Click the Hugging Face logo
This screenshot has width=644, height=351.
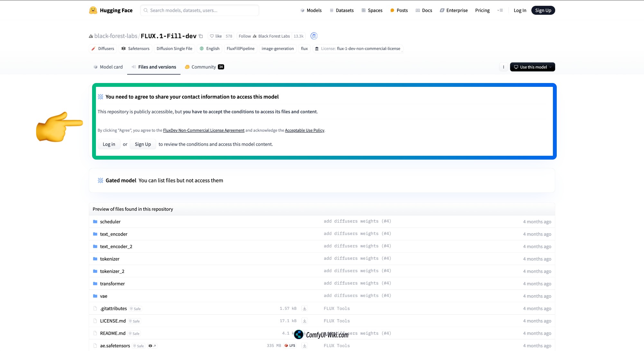tap(111, 10)
